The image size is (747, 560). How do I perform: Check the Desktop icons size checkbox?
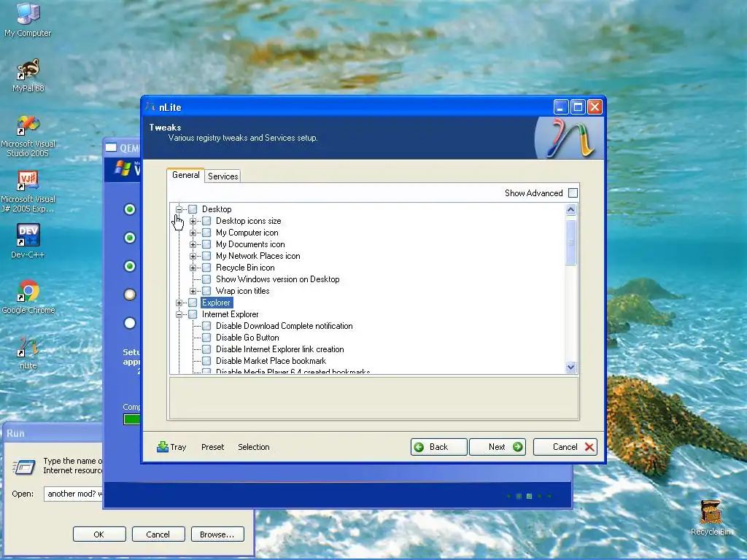(x=206, y=221)
